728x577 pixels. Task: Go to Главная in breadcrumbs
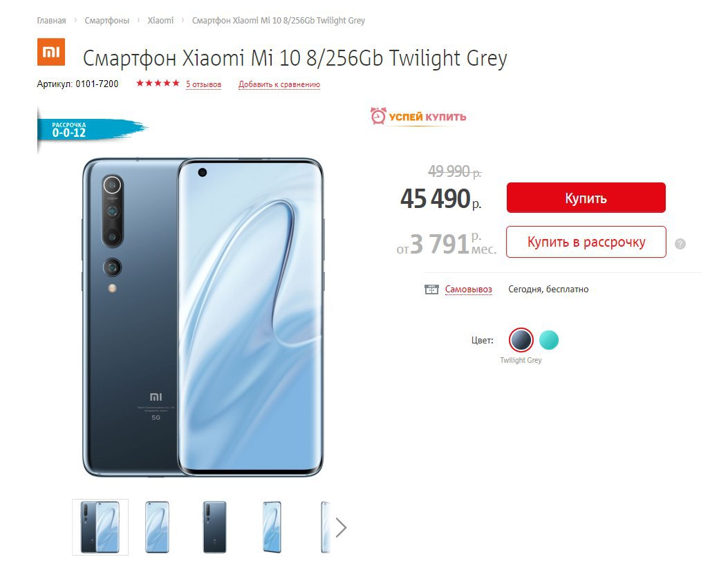click(52, 21)
